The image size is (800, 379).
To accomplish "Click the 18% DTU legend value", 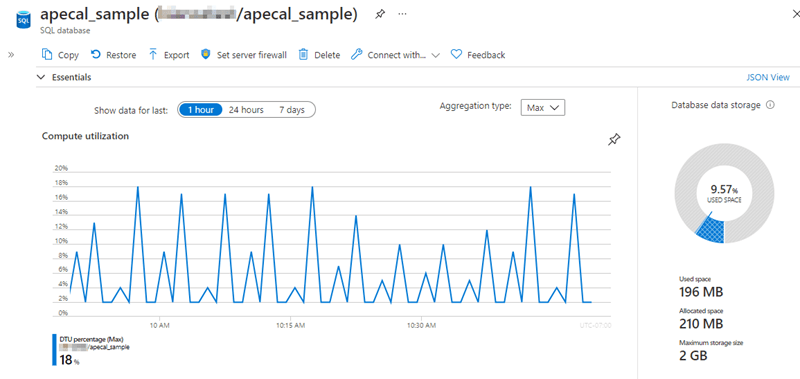I will coord(70,360).
